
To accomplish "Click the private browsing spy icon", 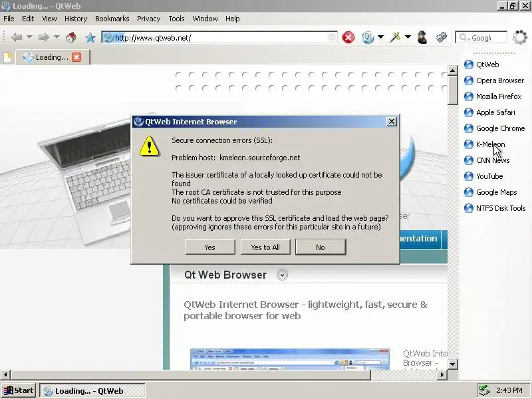I will click(422, 37).
